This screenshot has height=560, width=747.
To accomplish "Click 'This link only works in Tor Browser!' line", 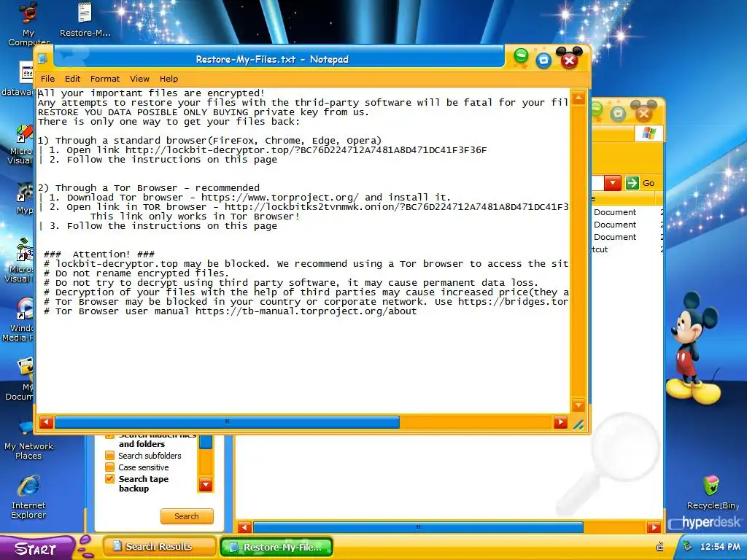I will click(x=196, y=216).
